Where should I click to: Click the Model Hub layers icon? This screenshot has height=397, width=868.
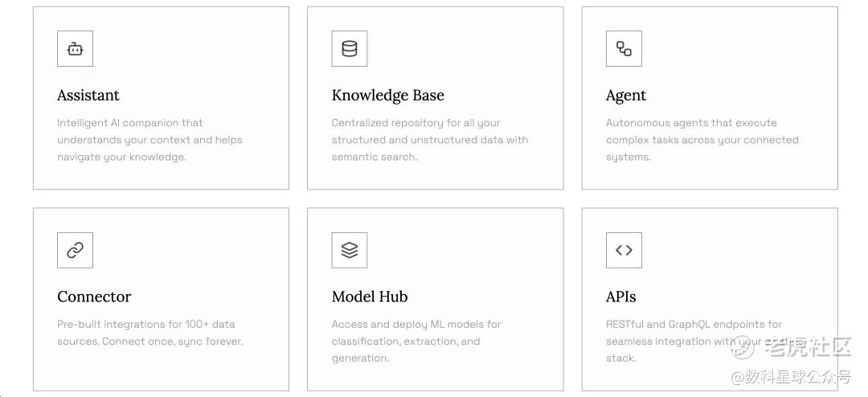pyautogui.click(x=350, y=250)
